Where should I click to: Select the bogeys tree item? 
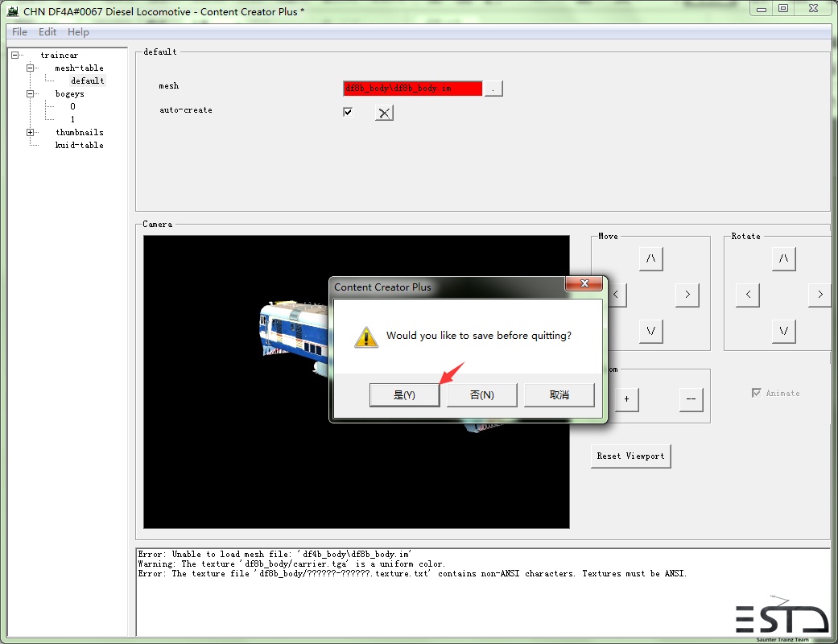coord(70,93)
